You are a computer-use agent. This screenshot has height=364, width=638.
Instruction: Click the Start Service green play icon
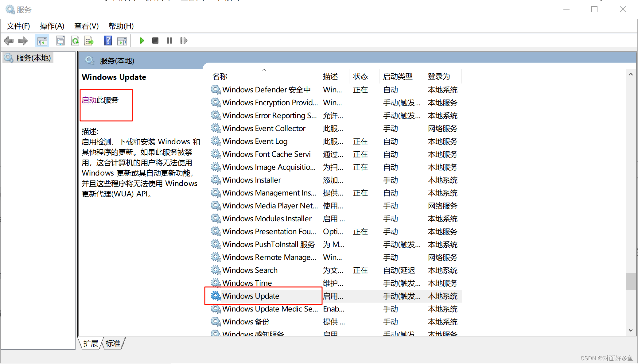[x=142, y=41]
